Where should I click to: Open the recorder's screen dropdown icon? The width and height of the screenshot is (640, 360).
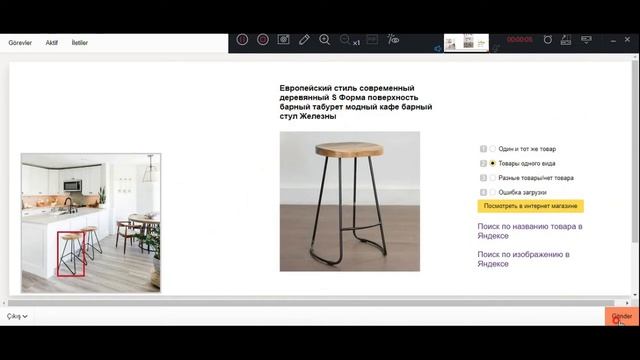[586, 40]
